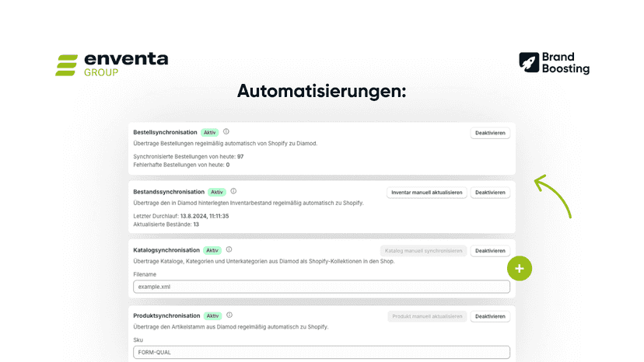644x362 pixels.
Task: Click Katalog manuell synchronisieren button
Action: pos(423,251)
